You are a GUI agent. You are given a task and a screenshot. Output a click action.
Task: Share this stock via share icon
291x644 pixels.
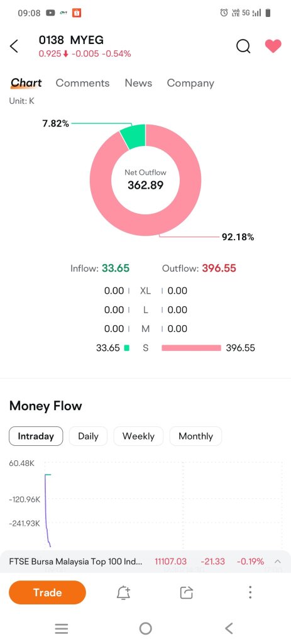[x=186, y=592]
